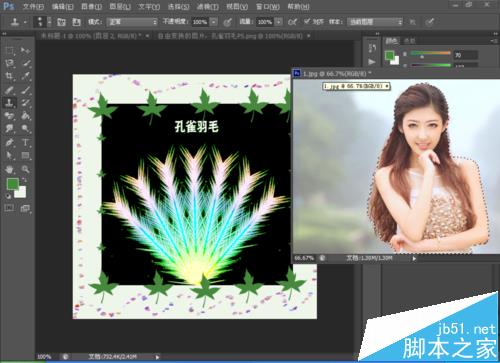Swap foreground and background colors
Screen dimensions: 500x363
(24, 180)
